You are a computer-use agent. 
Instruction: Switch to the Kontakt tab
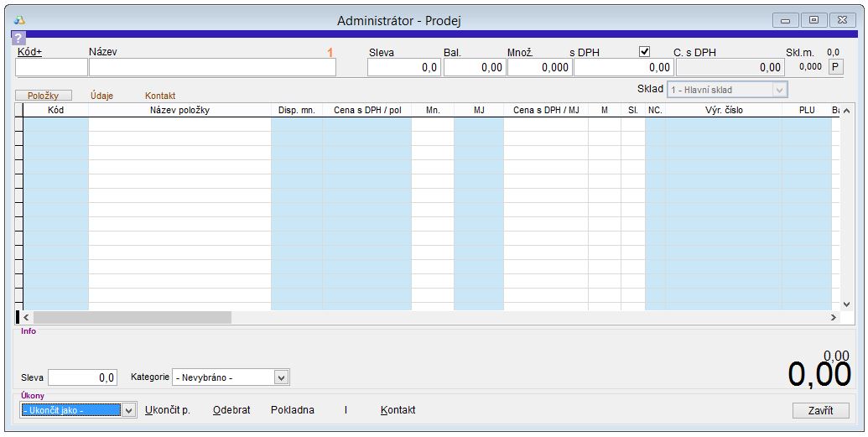pyautogui.click(x=160, y=96)
